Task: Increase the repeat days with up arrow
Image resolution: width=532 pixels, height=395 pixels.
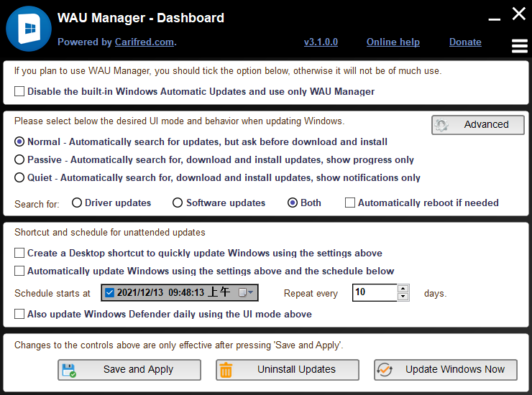Action: [403, 289]
